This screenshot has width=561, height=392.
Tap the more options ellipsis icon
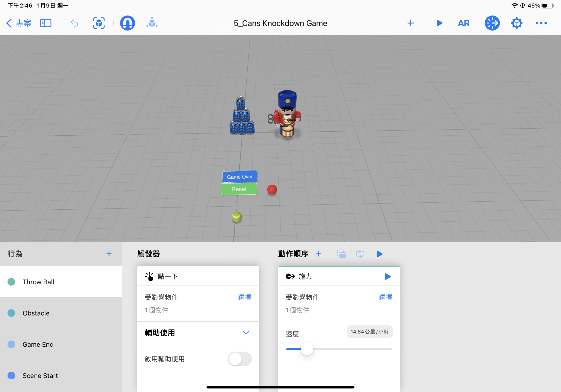tap(541, 23)
